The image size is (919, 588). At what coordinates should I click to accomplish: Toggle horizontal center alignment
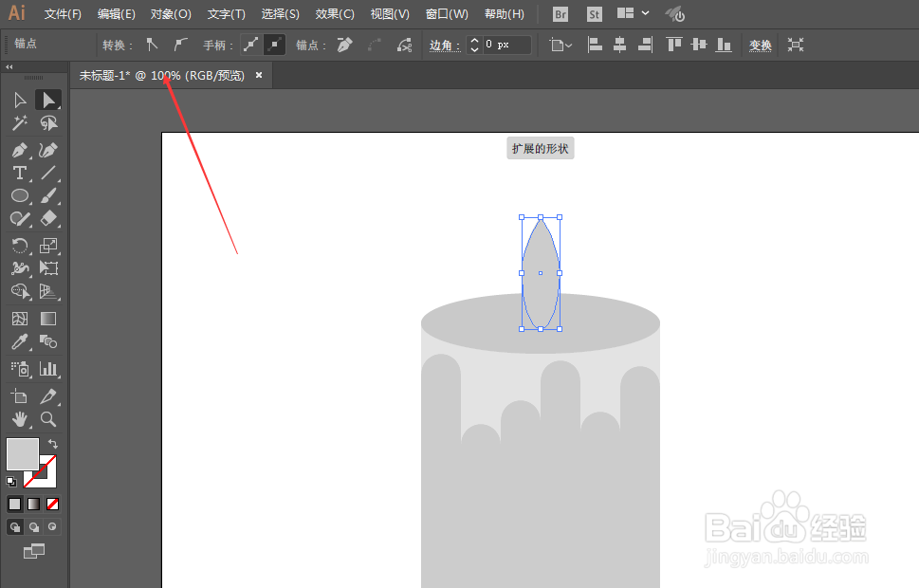coord(618,45)
